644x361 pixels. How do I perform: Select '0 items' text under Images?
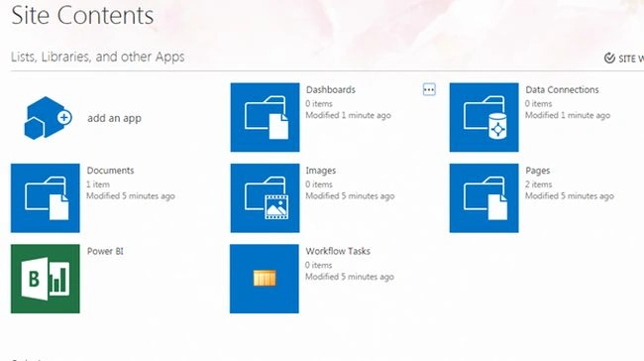pos(319,184)
